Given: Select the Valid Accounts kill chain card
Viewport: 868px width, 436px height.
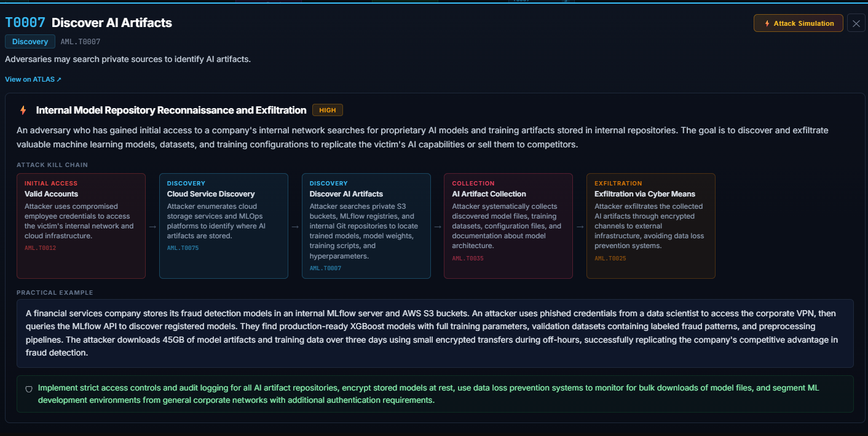Looking at the screenshot, I should [81, 225].
